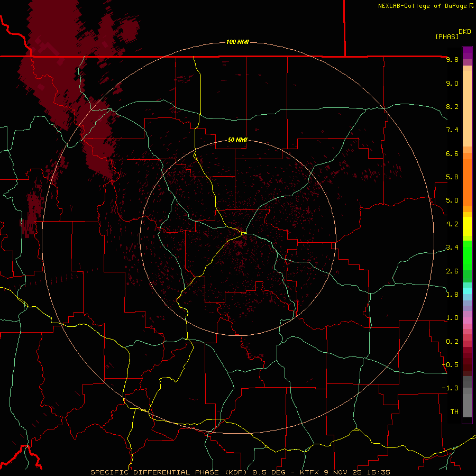Click the -1.3 value on the color scale

coord(450,389)
